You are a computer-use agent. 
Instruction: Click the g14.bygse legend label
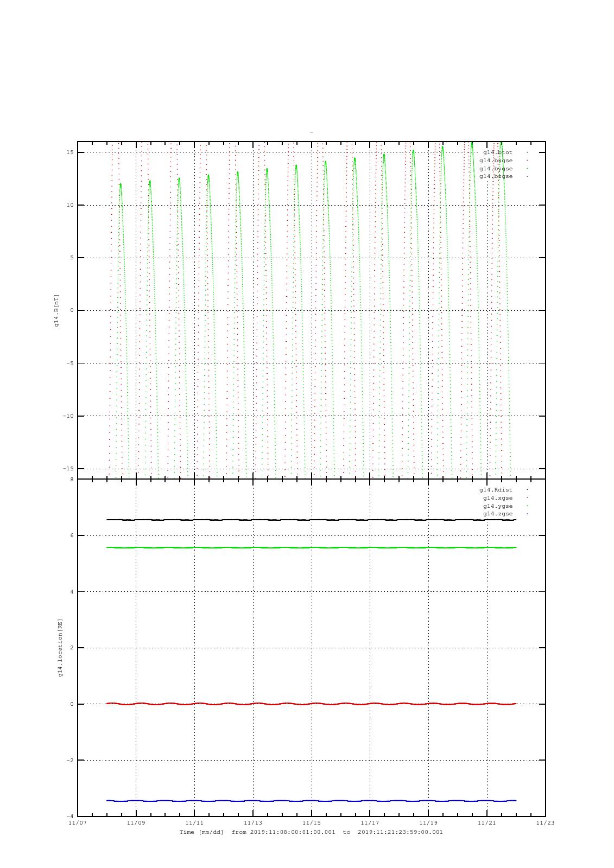click(x=496, y=169)
